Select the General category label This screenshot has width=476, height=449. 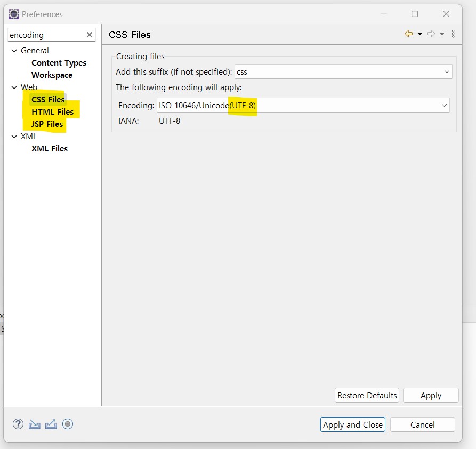pyautogui.click(x=35, y=51)
